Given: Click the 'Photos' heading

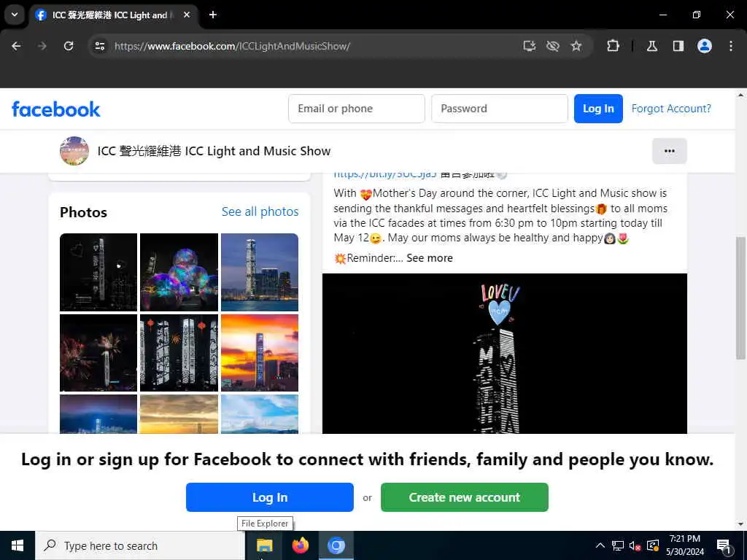Looking at the screenshot, I should pyautogui.click(x=83, y=212).
